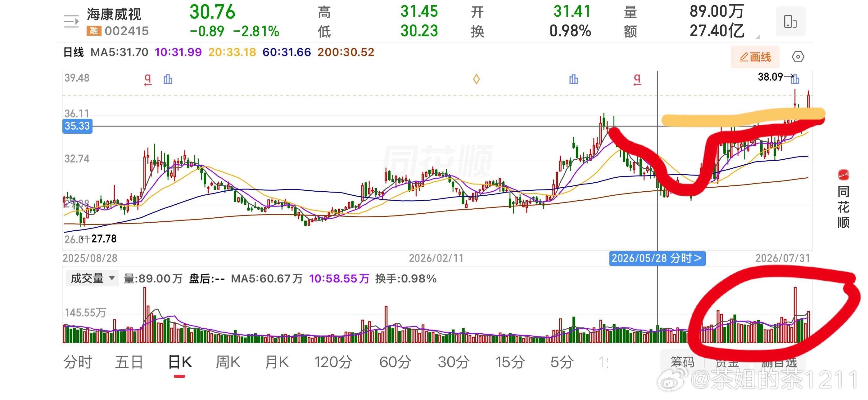Switch to the 120分 chart tab
The image size is (868, 400).
point(333,362)
